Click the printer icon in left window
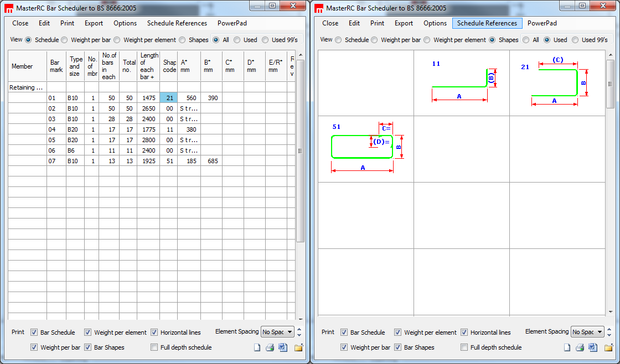 [x=270, y=348]
